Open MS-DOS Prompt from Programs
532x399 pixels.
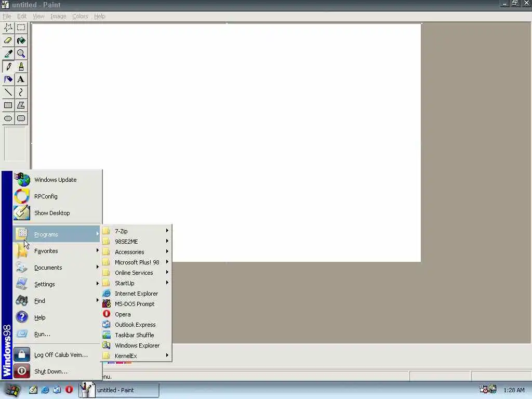coord(137,304)
